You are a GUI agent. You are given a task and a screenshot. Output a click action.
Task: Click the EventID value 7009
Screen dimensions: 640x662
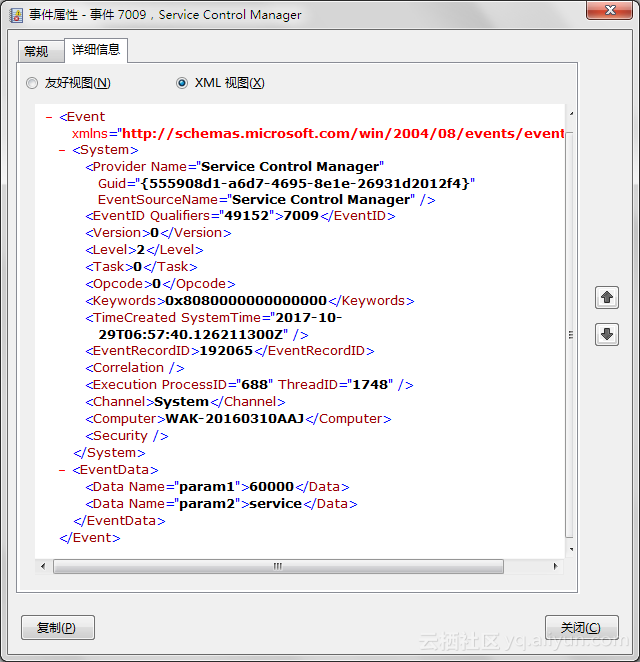[301, 216]
